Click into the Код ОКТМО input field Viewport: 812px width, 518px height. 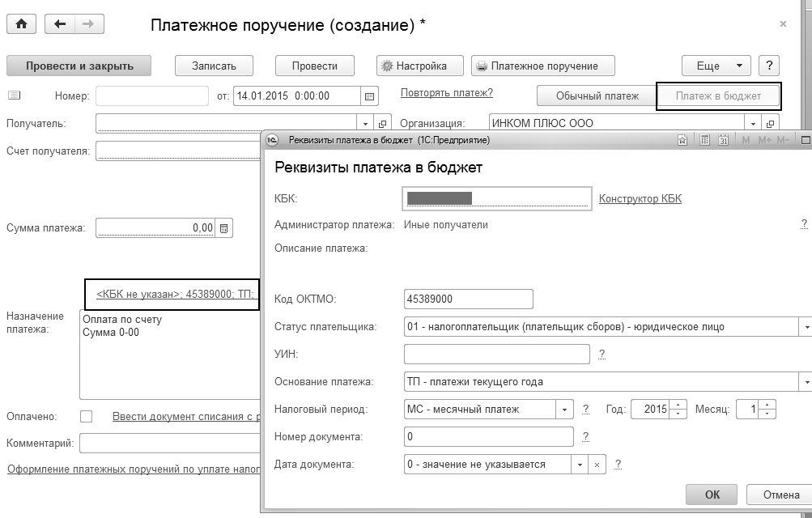tap(468, 299)
